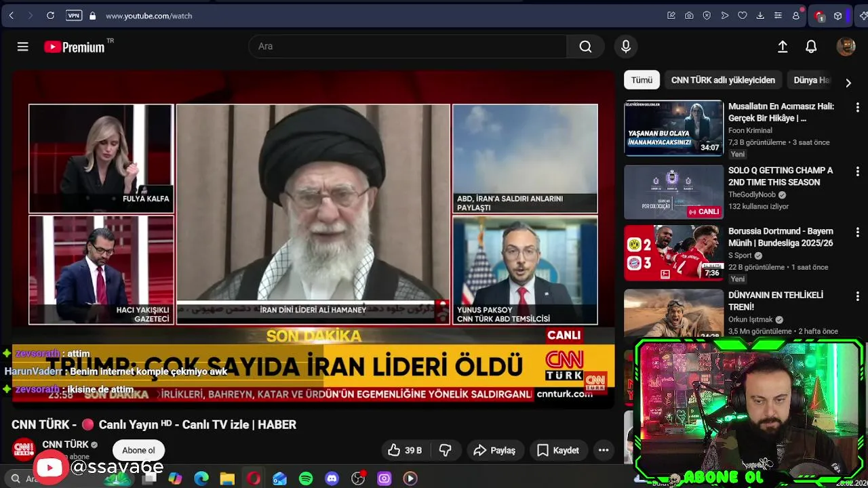Select CNN TÜRK adlı yükleyiciden chip

(723, 80)
